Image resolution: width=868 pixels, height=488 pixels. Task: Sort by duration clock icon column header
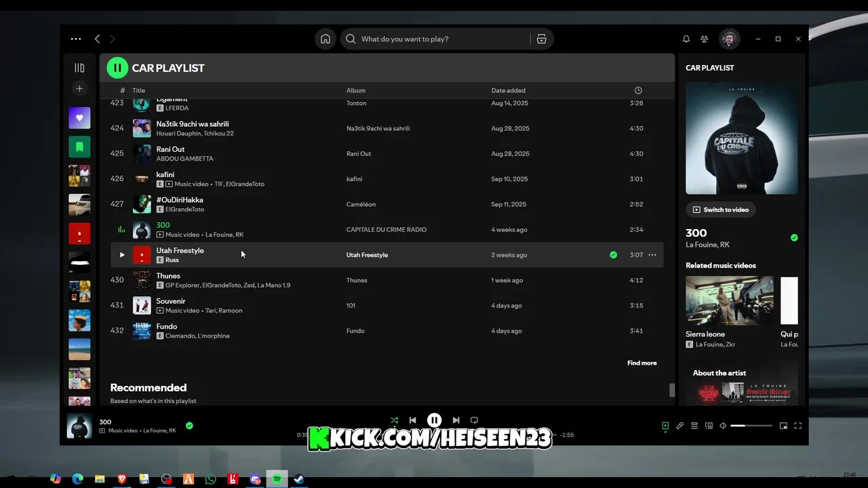click(638, 90)
